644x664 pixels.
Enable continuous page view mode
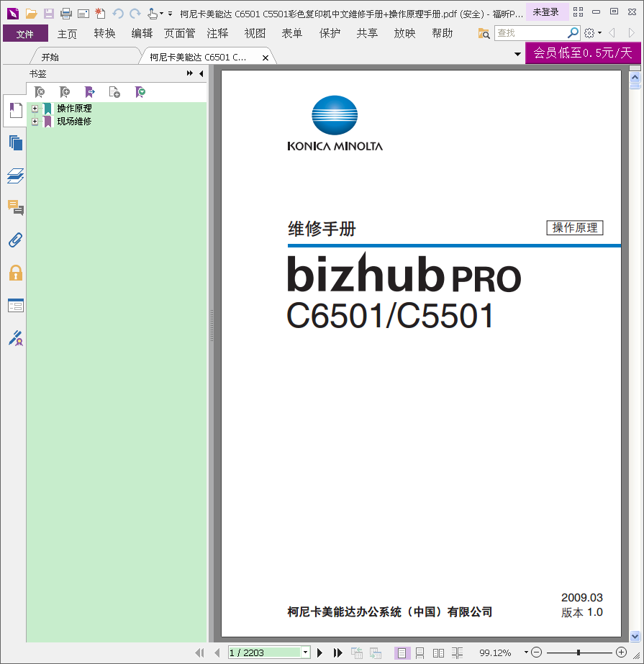click(420, 653)
